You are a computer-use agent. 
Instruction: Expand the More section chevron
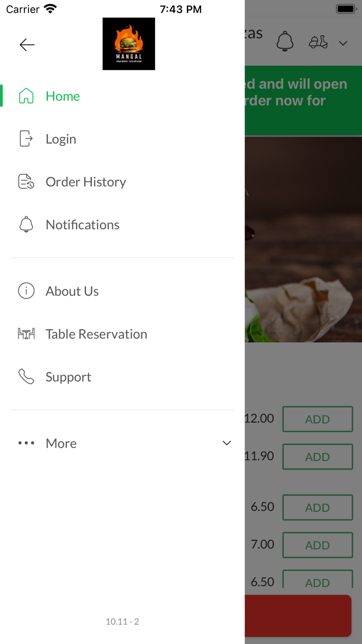point(227,443)
